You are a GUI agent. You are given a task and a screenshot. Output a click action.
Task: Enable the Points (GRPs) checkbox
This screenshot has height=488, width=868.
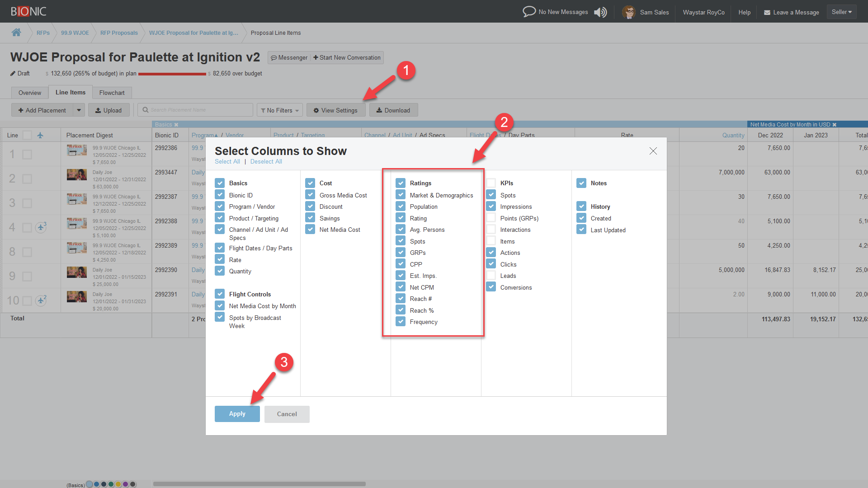coord(491,218)
